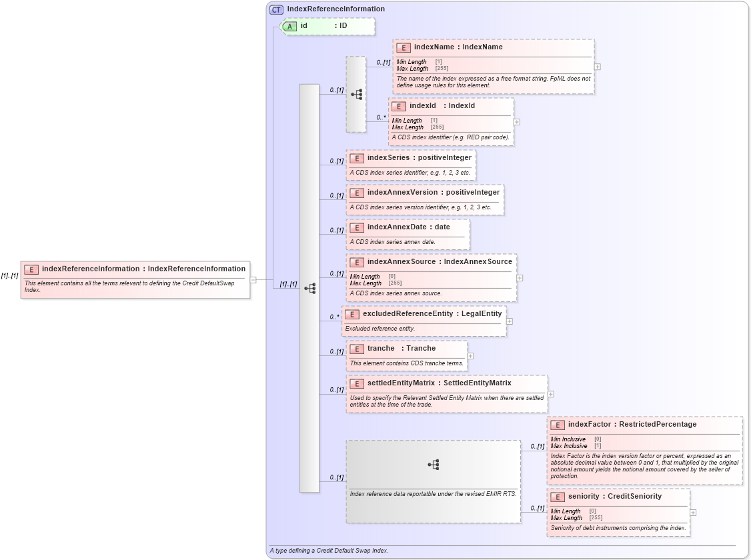This screenshot has height=560, width=751.
Task: Click the E element icon for indexId
Action: click(398, 105)
